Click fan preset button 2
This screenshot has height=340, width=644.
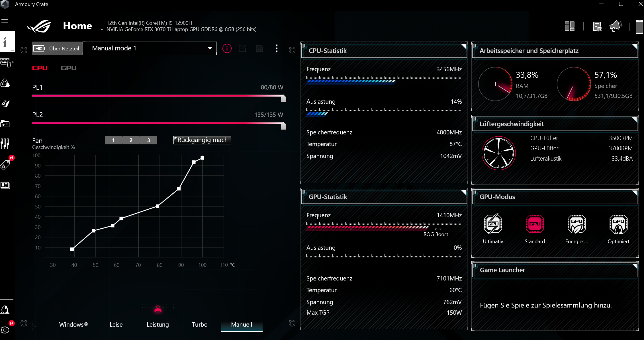click(x=131, y=140)
